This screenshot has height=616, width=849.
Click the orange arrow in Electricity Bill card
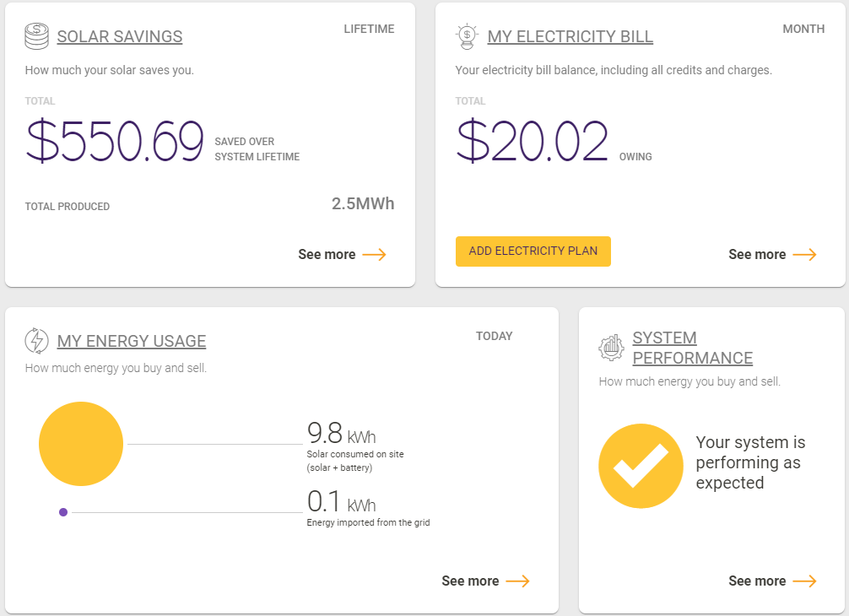804,254
